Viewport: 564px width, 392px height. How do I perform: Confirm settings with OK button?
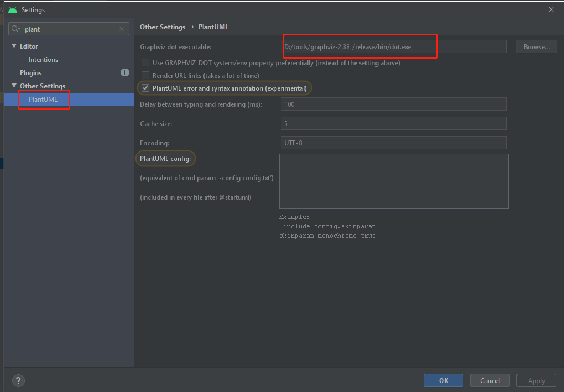click(443, 380)
